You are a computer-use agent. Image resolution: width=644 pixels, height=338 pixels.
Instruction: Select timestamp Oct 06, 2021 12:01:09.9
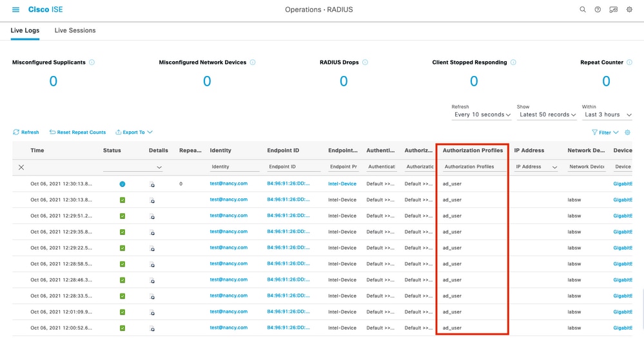click(x=61, y=312)
